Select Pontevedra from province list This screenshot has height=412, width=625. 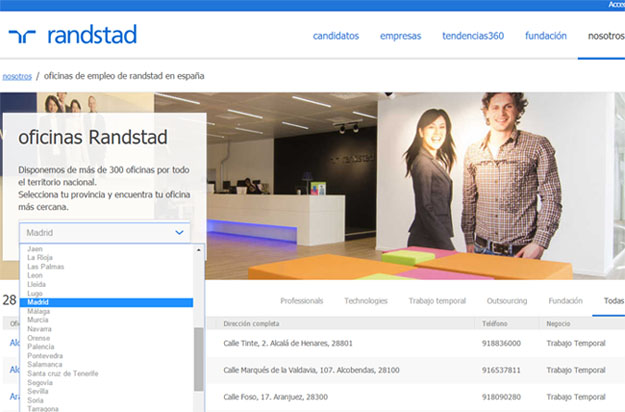(x=45, y=355)
